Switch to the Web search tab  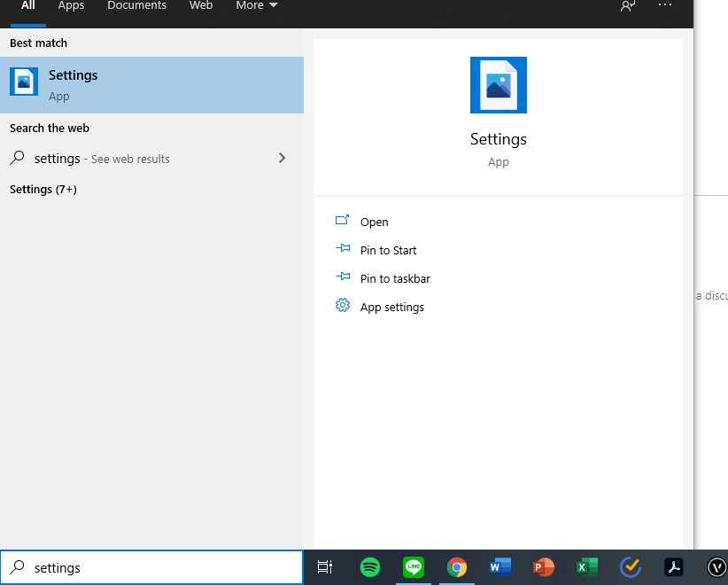click(200, 6)
